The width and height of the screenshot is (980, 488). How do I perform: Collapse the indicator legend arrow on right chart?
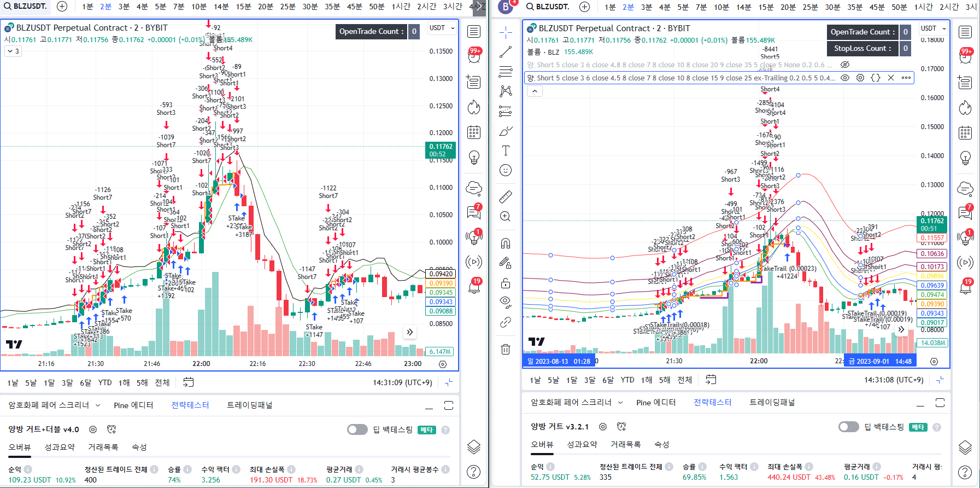coord(535,91)
